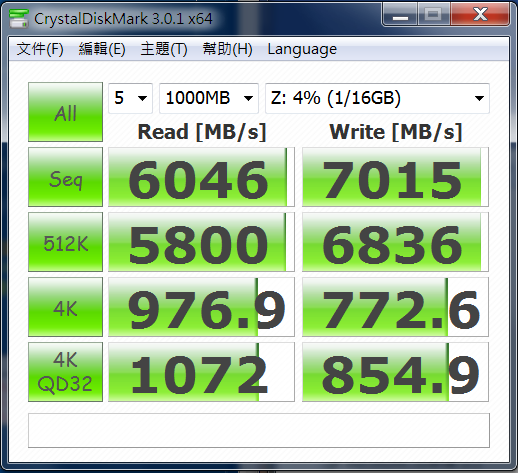Open the Language menu

pos(302,50)
